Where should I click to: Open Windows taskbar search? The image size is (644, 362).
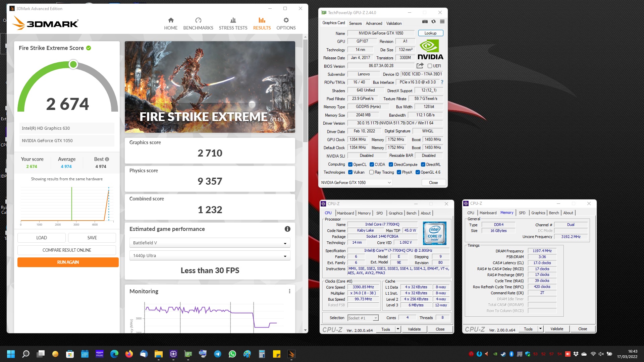pos(26,354)
